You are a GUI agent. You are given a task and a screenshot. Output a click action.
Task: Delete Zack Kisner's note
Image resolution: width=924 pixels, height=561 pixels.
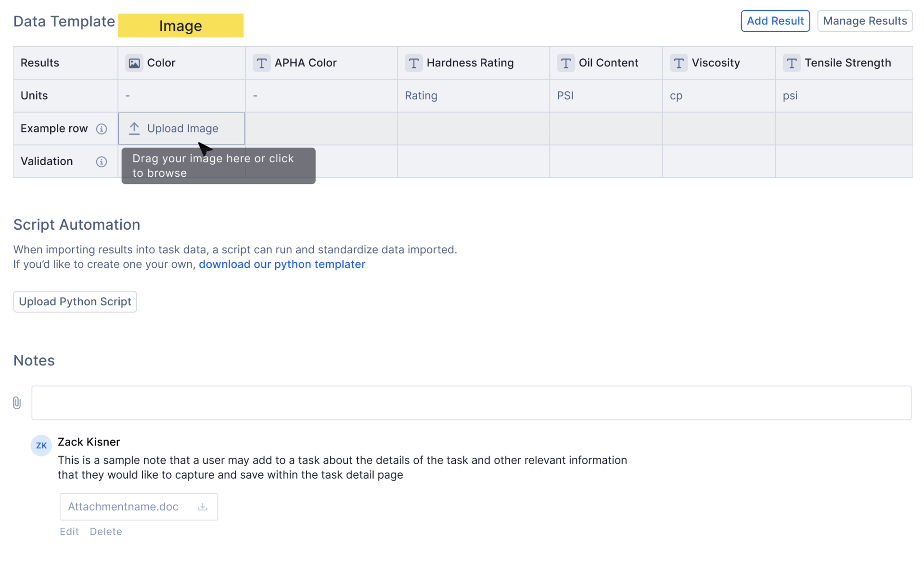[105, 531]
